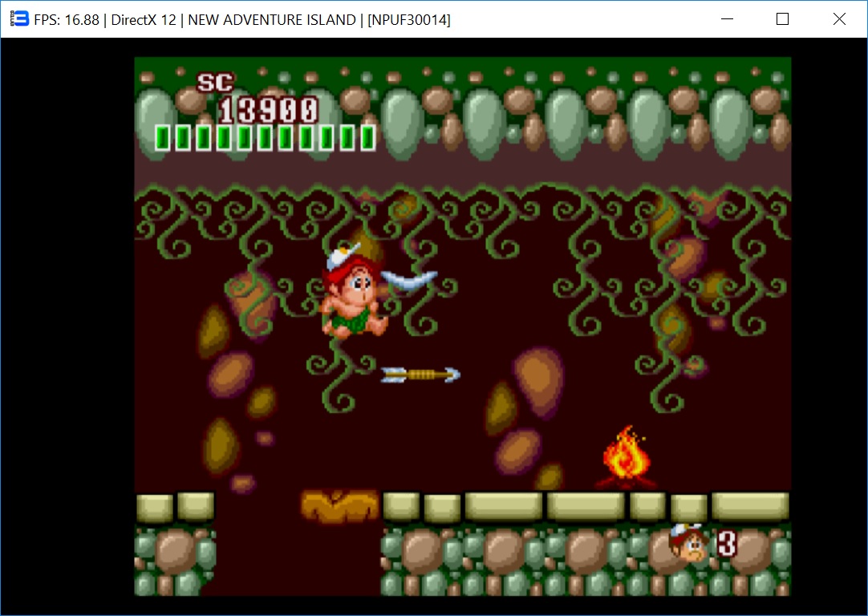Click the RPCS3 app icon in title bar
Image resolution: width=868 pixels, height=616 pixels.
click(x=18, y=19)
